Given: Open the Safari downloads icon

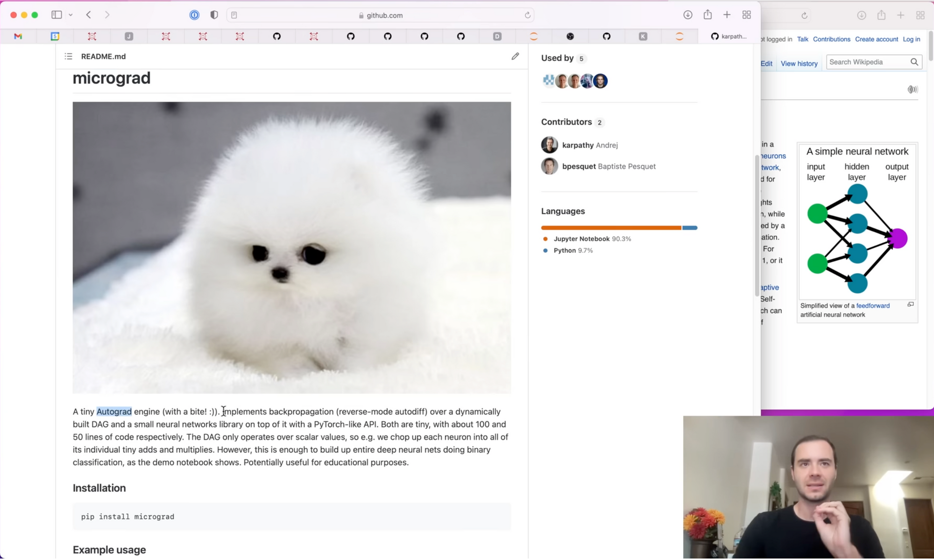Looking at the screenshot, I should (x=687, y=15).
